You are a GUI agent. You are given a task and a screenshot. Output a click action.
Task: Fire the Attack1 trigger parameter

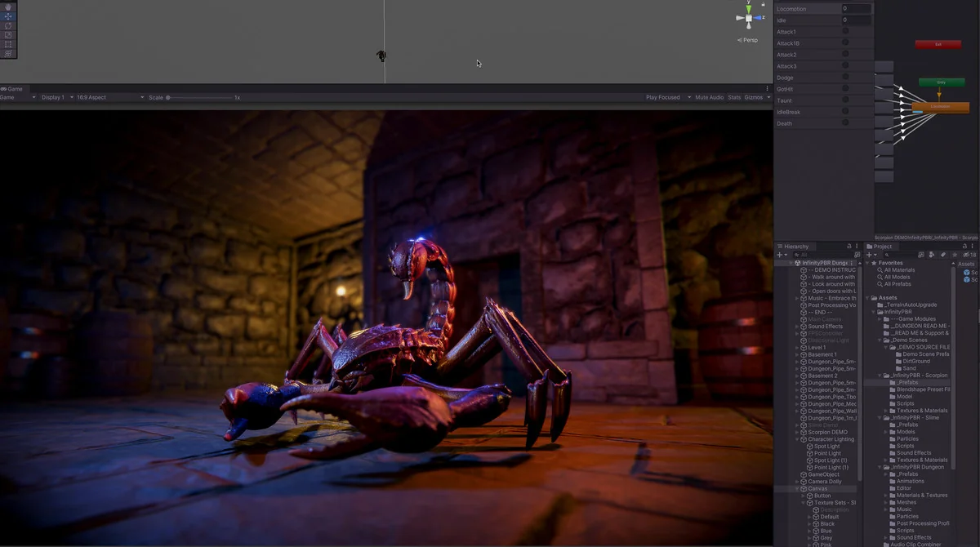pos(845,32)
